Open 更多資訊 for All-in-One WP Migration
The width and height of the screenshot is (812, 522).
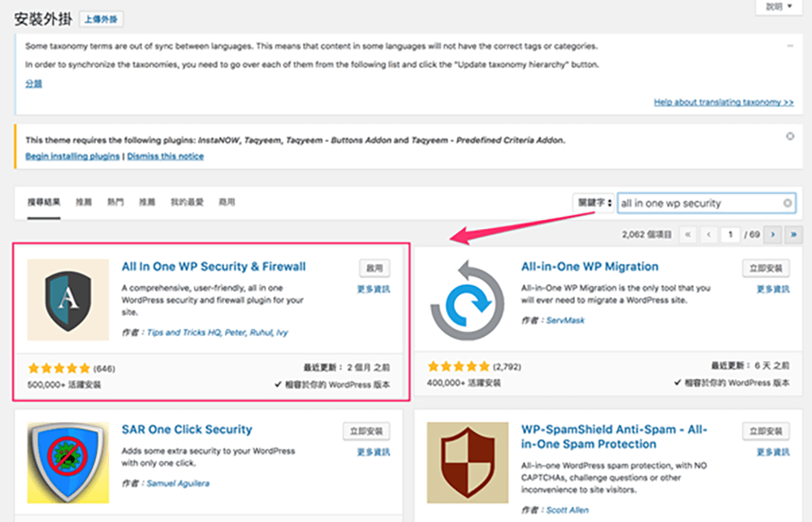pyautogui.click(x=773, y=289)
